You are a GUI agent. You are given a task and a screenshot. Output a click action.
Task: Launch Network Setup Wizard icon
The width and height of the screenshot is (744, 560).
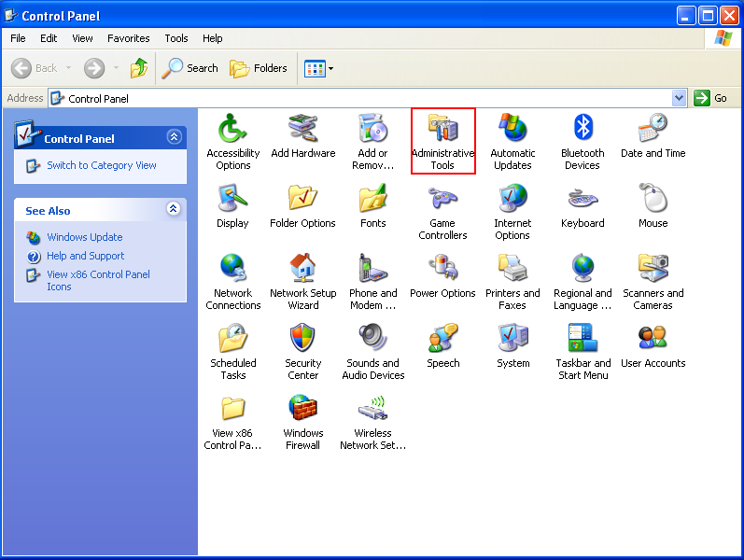(x=303, y=282)
